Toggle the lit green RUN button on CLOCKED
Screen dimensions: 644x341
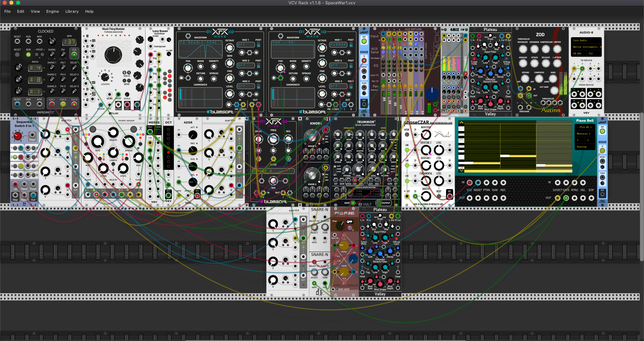(x=28, y=54)
